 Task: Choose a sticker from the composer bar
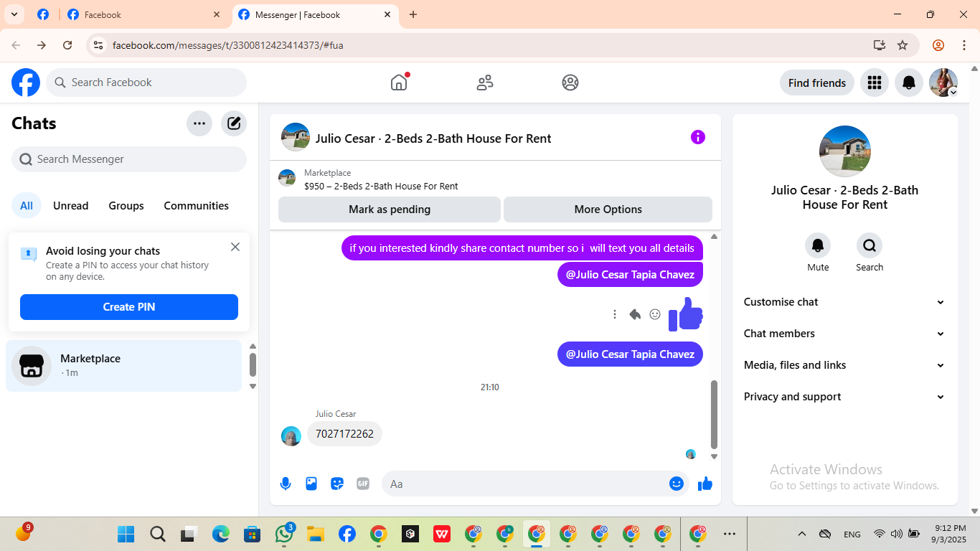tap(337, 484)
